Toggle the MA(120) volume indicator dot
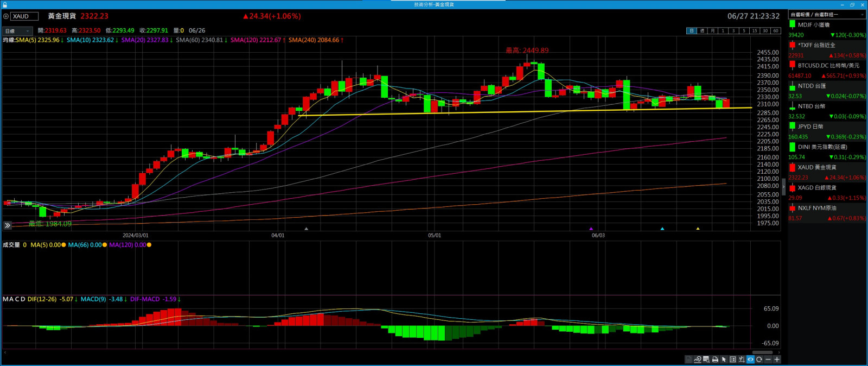This screenshot has height=366, width=868. click(x=149, y=245)
